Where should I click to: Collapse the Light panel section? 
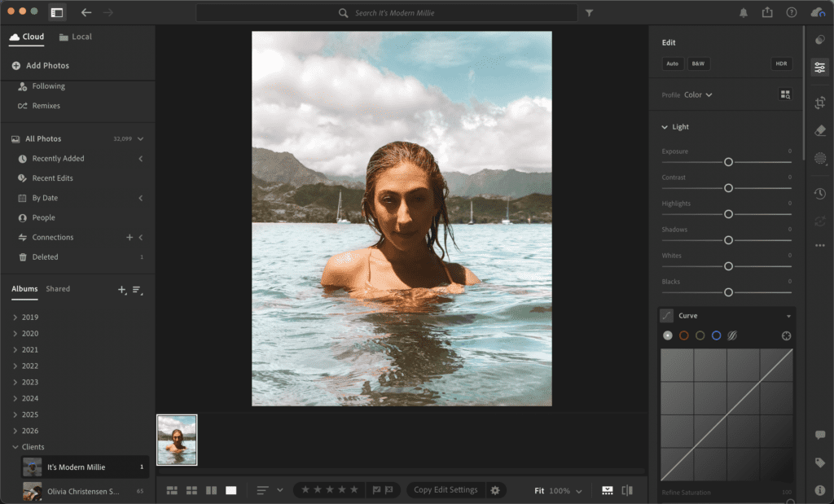[665, 127]
